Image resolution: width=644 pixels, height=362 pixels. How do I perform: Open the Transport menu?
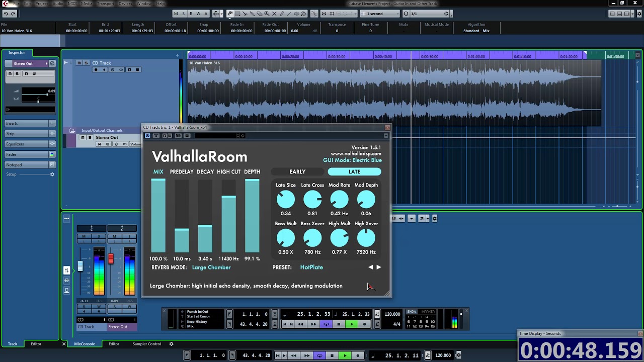pyautogui.click(x=105, y=4)
